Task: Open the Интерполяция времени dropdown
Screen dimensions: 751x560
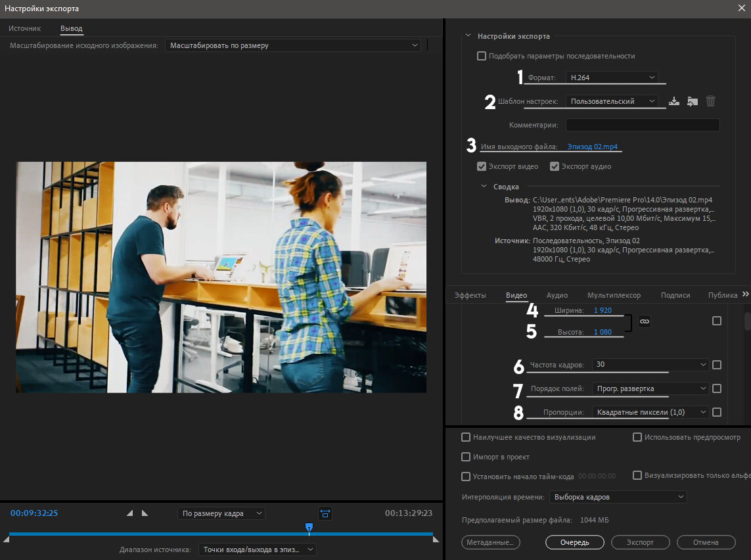Action: tap(617, 497)
